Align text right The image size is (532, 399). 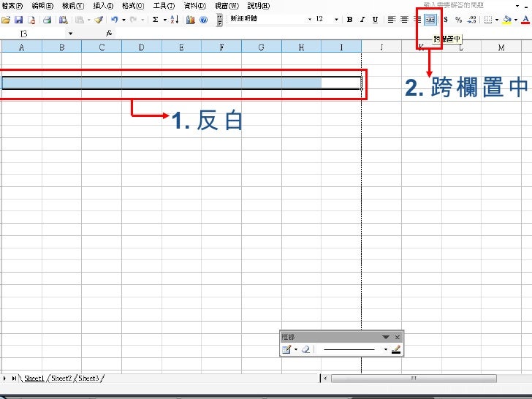coord(417,20)
